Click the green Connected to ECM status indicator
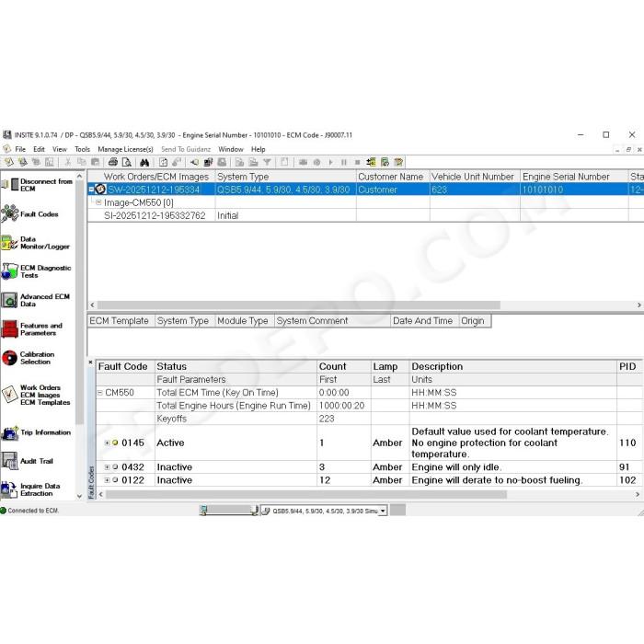Viewport: 644px width, 644px height. [4, 511]
